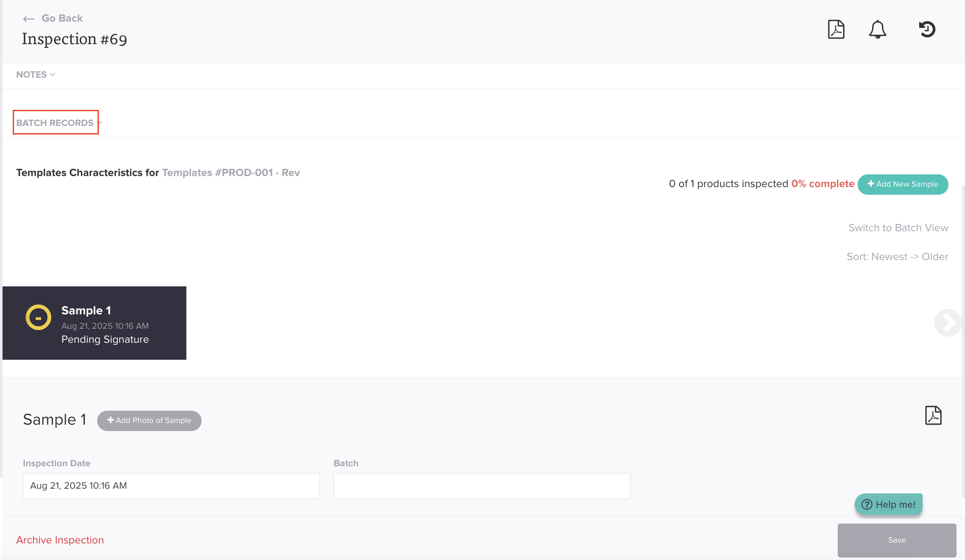Click the next sample arrow chevron
Image resolution: width=965 pixels, height=560 pixels.
pyautogui.click(x=947, y=323)
